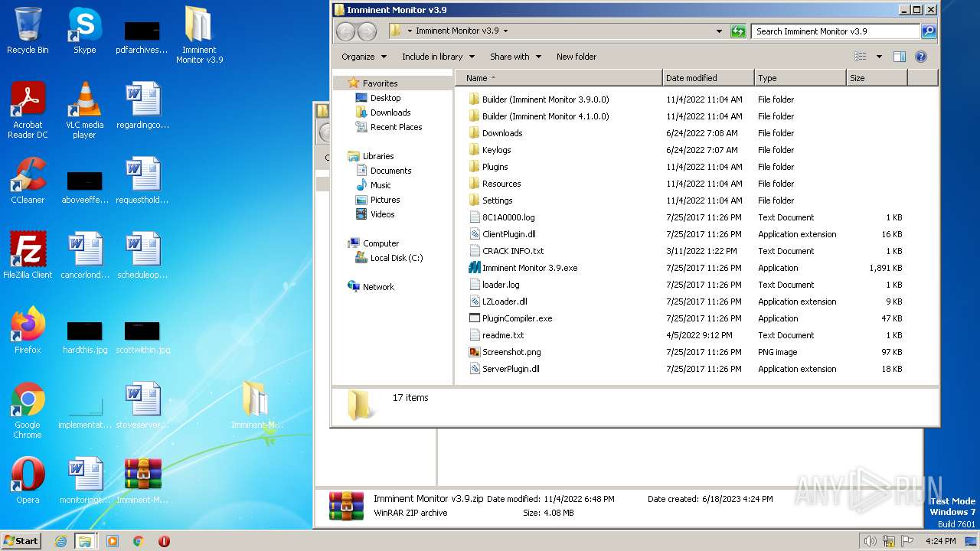Click the New folder button
This screenshot has height=551, width=980.
point(577,57)
